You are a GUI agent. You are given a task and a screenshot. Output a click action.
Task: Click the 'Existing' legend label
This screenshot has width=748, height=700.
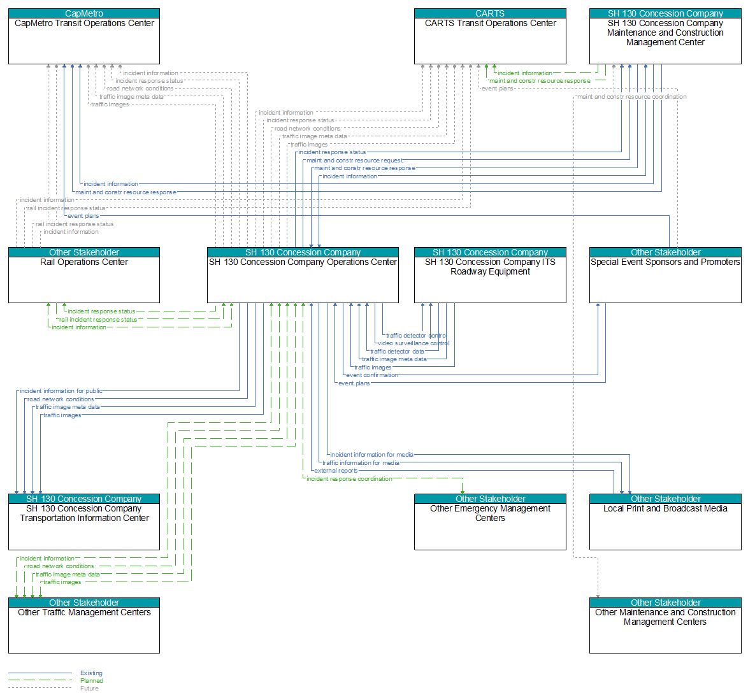[x=91, y=673]
